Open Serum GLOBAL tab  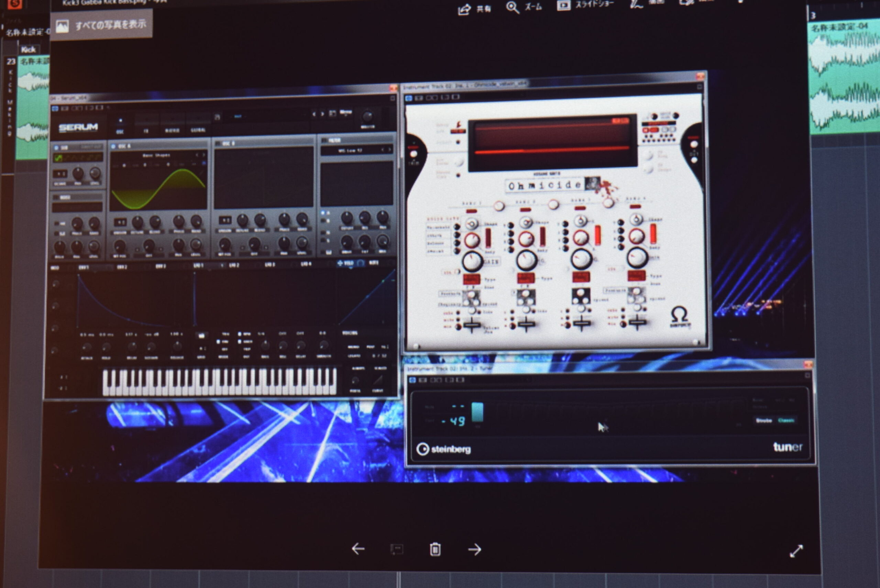click(198, 130)
